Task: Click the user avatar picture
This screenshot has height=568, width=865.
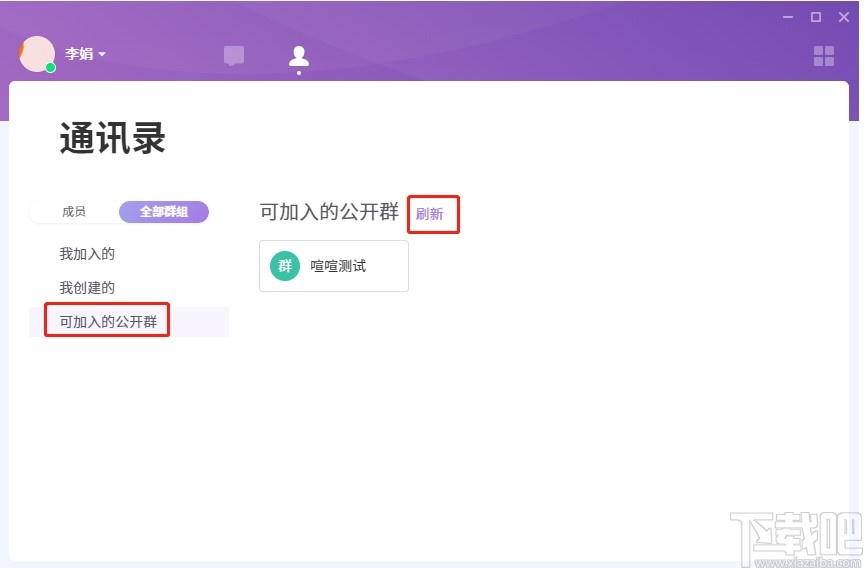Action: coord(37,54)
